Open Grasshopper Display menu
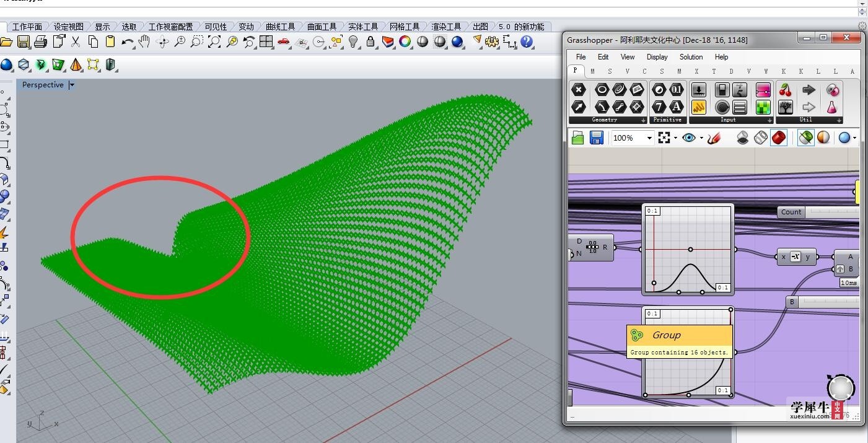The width and height of the screenshot is (868, 443). [657, 57]
